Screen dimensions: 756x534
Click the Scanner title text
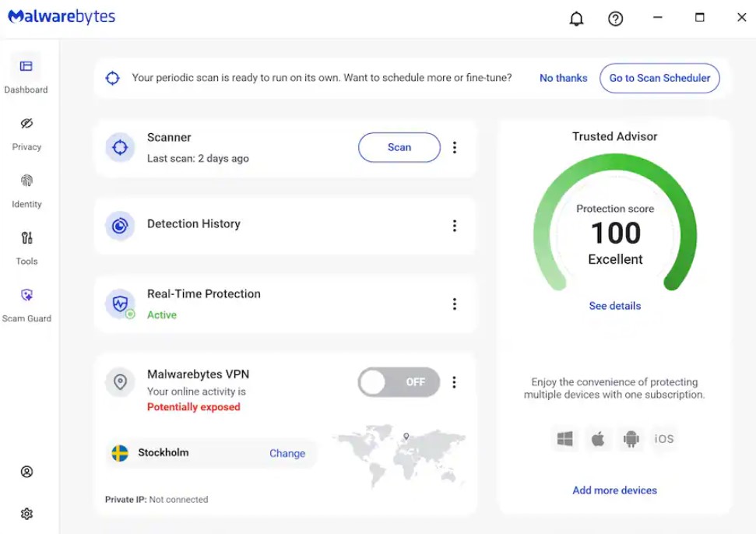click(x=169, y=138)
